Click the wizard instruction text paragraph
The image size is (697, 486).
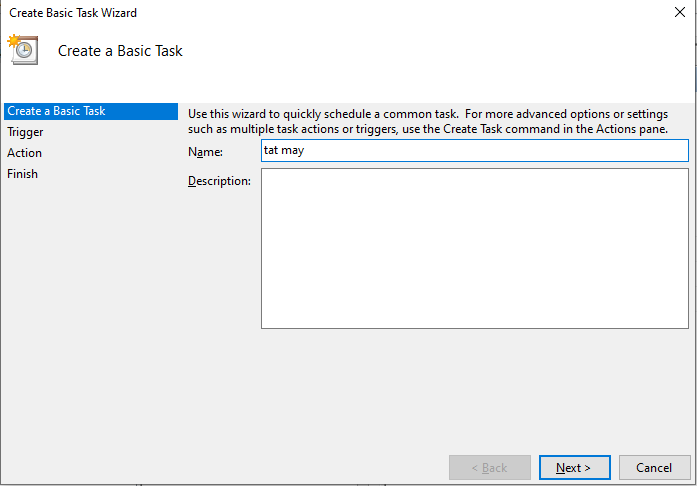[x=428, y=121]
